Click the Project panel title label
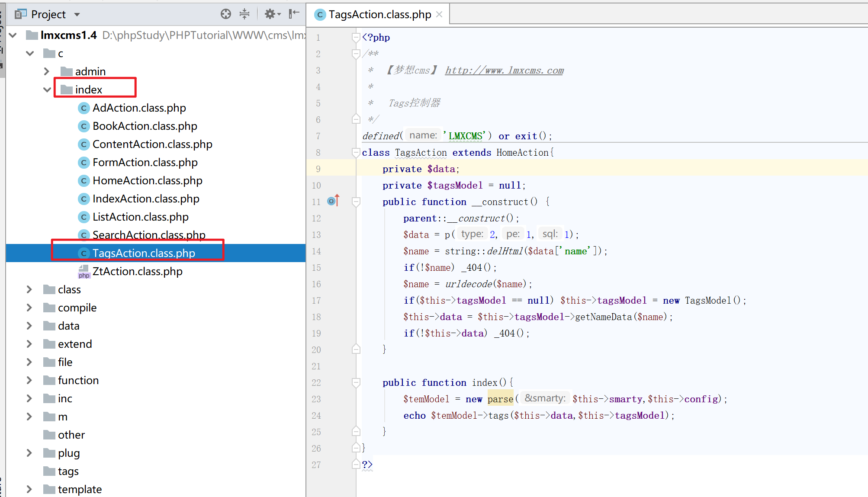868x497 pixels. point(48,15)
